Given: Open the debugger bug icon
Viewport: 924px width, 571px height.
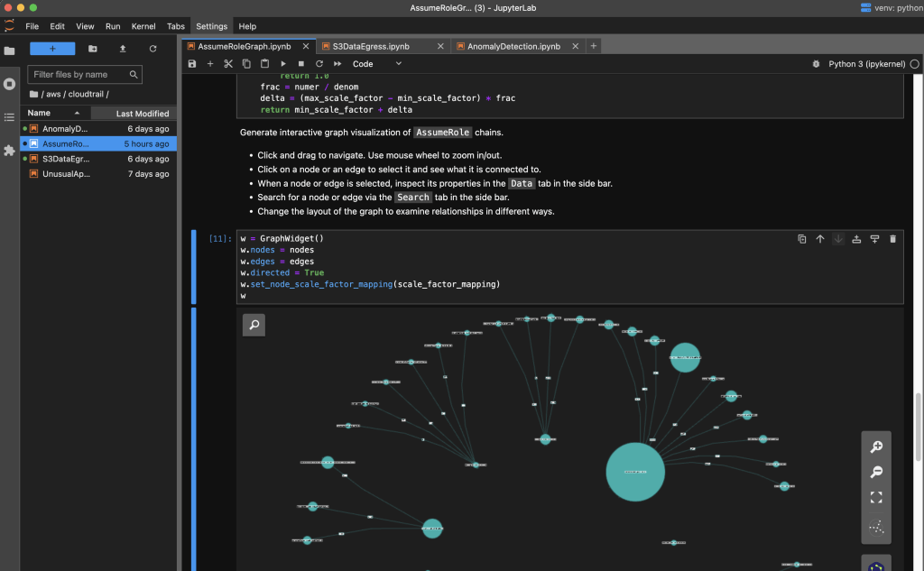Looking at the screenshot, I should (x=816, y=64).
